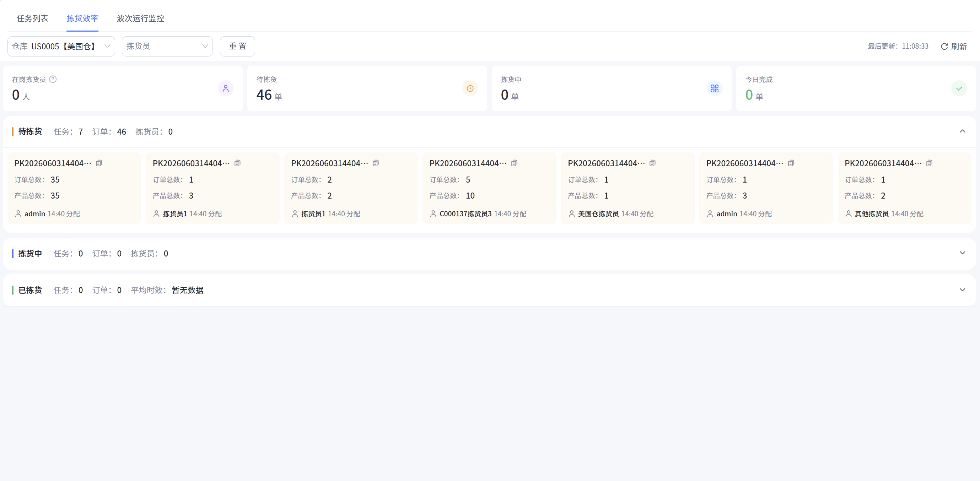The height and width of the screenshot is (481, 980).
Task: Click the clock icon in the 待拣货 card
Action: tap(470, 88)
